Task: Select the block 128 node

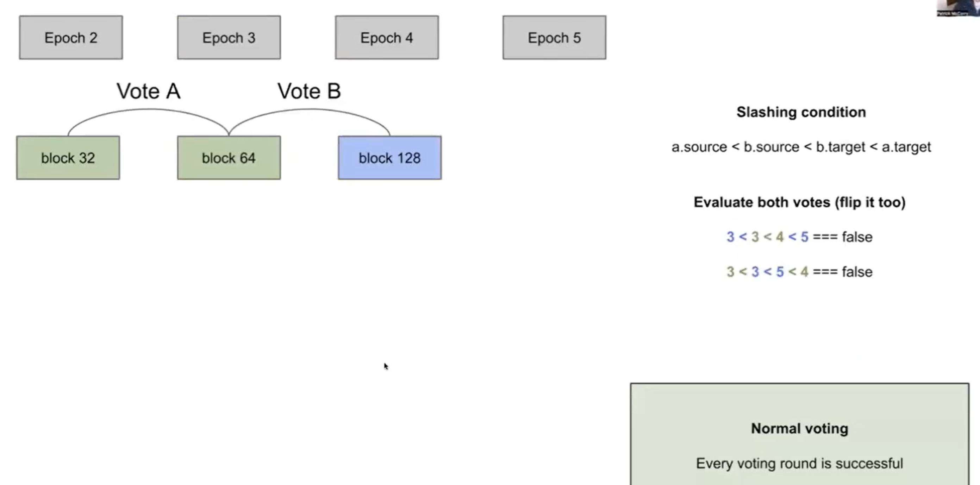Action: pos(389,157)
